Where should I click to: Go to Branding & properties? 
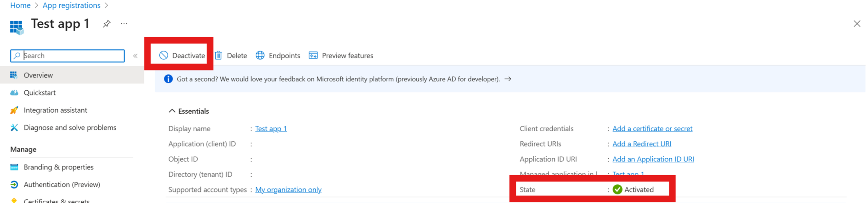pos(58,167)
